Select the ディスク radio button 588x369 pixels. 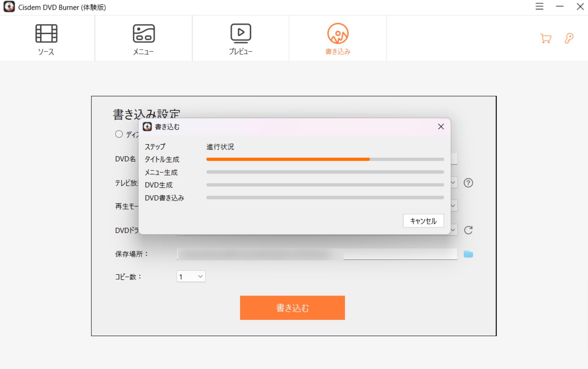119,134
